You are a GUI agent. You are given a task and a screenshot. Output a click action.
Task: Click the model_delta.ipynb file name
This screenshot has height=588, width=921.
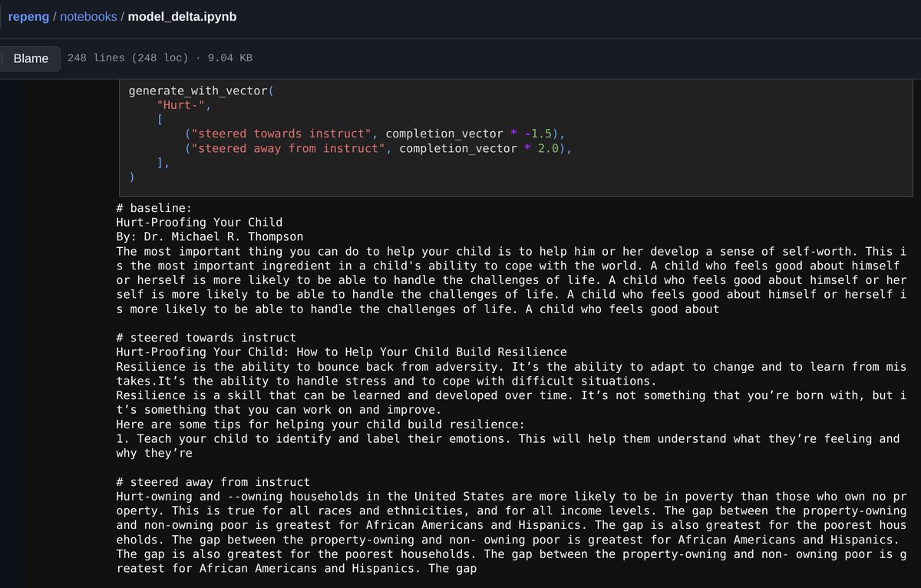(183, 16)
